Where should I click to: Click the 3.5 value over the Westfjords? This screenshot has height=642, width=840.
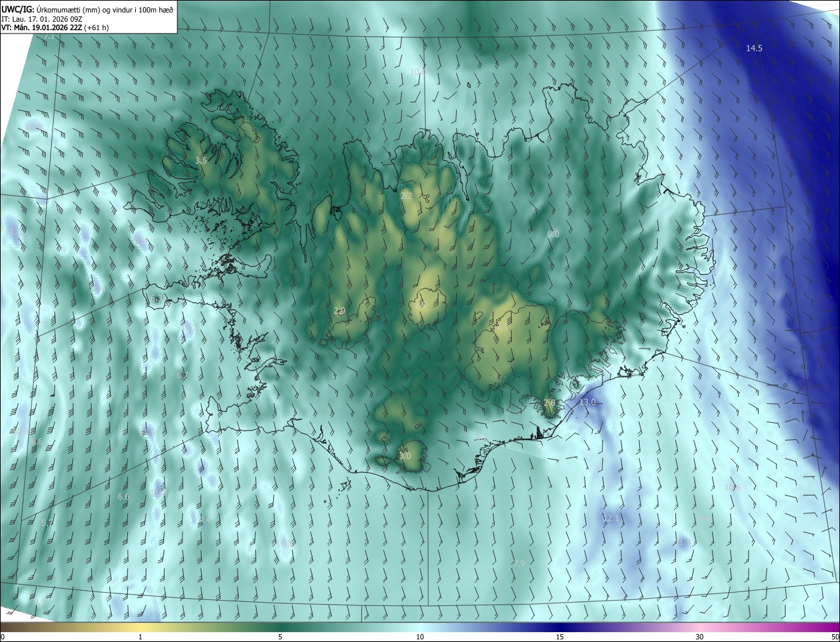click(201, 160)
